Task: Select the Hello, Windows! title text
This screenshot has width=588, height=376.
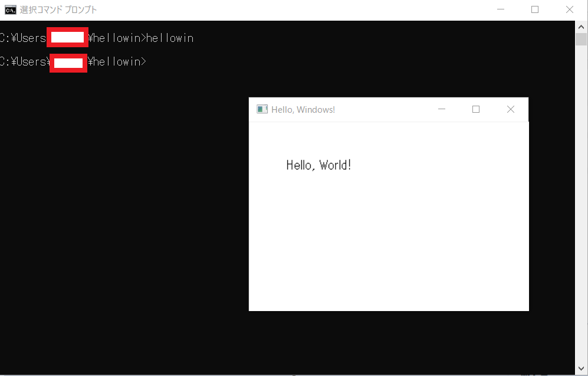Action: pyautogui.click(x=303, y=109)
